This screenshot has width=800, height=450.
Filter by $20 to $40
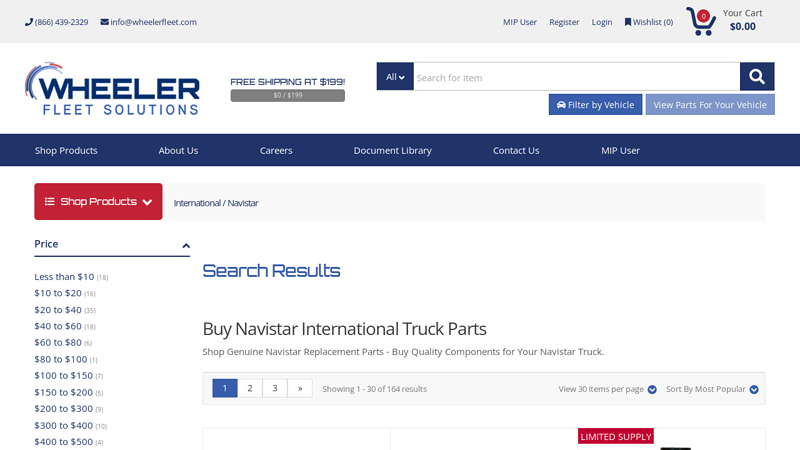pyautogui.click(x=58, y=310)
